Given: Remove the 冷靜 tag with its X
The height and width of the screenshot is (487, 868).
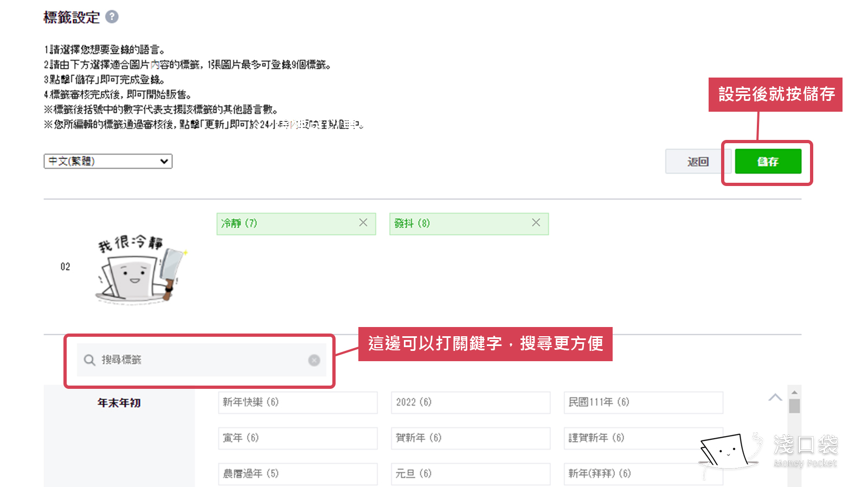Looking at the screenshot, I should (x=363, y=223).
